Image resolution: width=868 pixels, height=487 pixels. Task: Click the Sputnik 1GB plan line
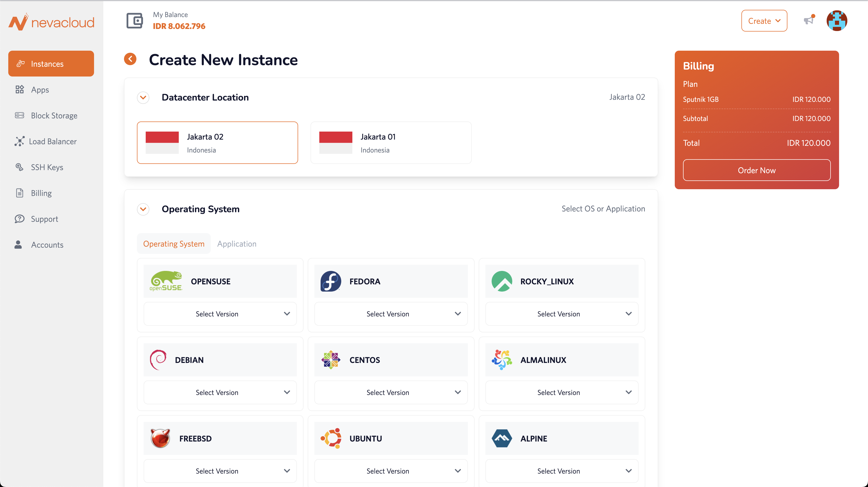pos(756,99)
